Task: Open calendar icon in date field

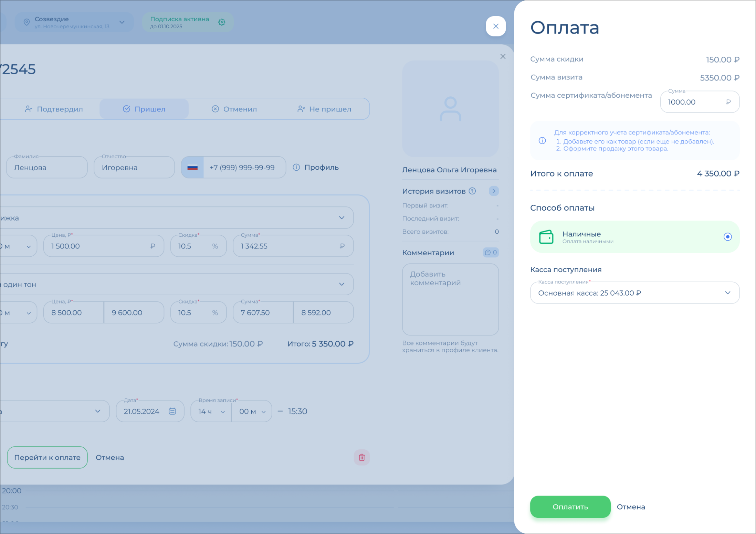Action: click(x=172, y=411)
